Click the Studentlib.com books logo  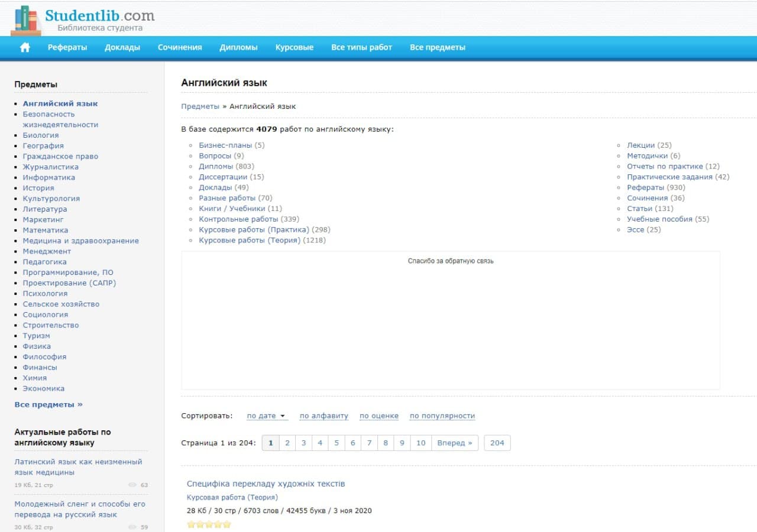click(x=27, y=20)
